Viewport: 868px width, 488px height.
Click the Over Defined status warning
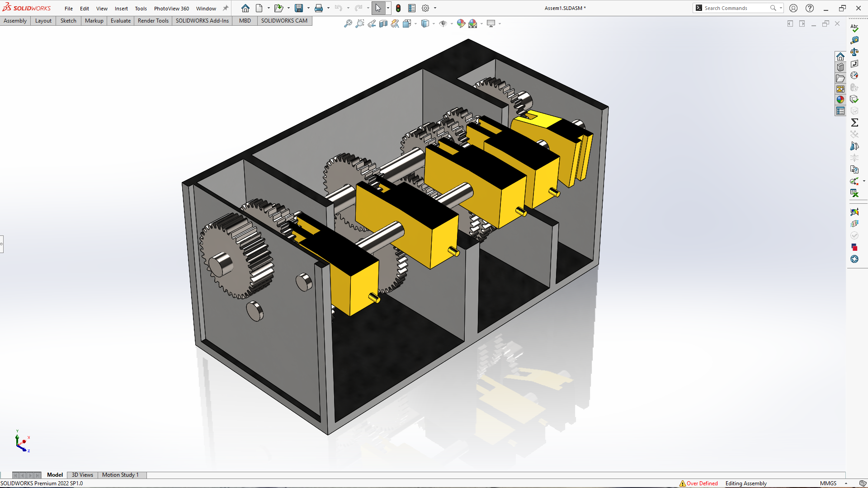698,483
